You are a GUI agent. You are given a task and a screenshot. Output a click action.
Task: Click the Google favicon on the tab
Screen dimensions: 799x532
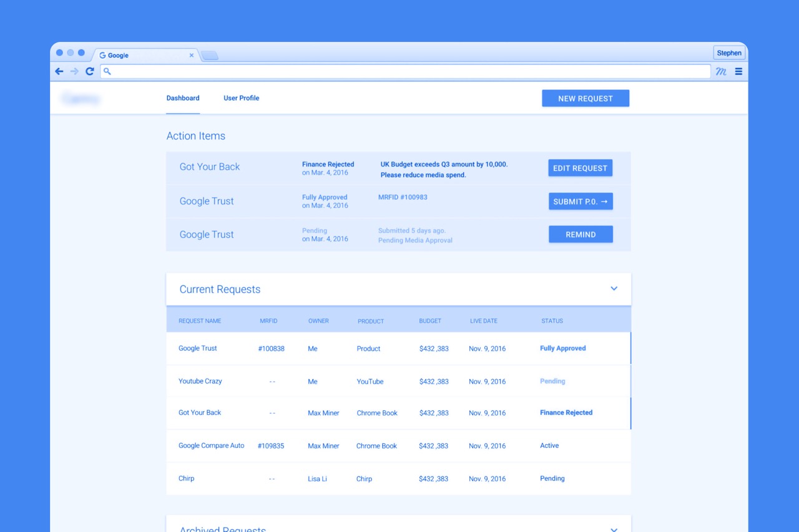coord(103,56)
